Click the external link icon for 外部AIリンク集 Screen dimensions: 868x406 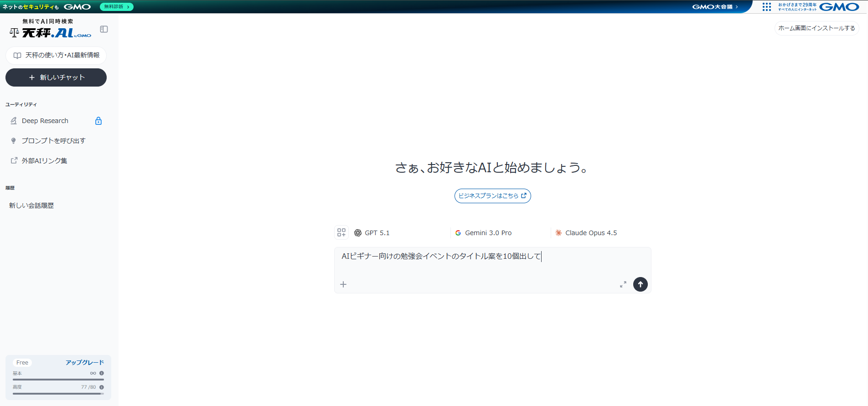coord(14,160)
